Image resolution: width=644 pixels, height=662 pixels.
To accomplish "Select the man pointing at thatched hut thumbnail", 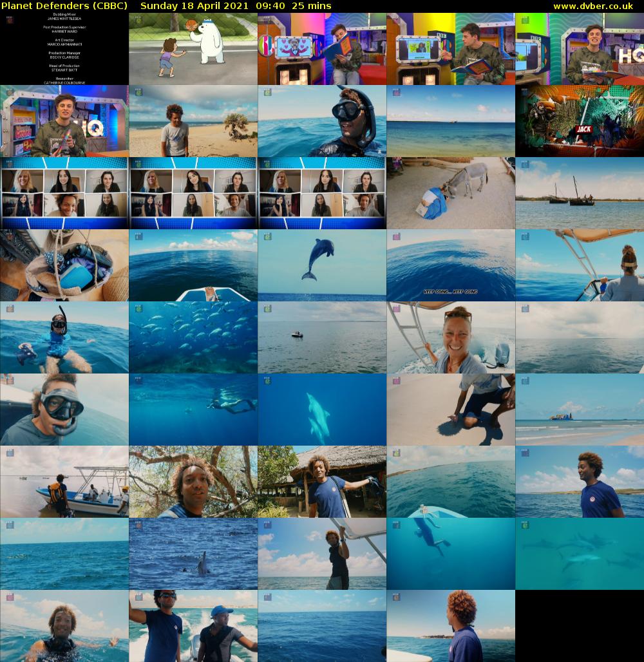I will (x=322, y=482).
